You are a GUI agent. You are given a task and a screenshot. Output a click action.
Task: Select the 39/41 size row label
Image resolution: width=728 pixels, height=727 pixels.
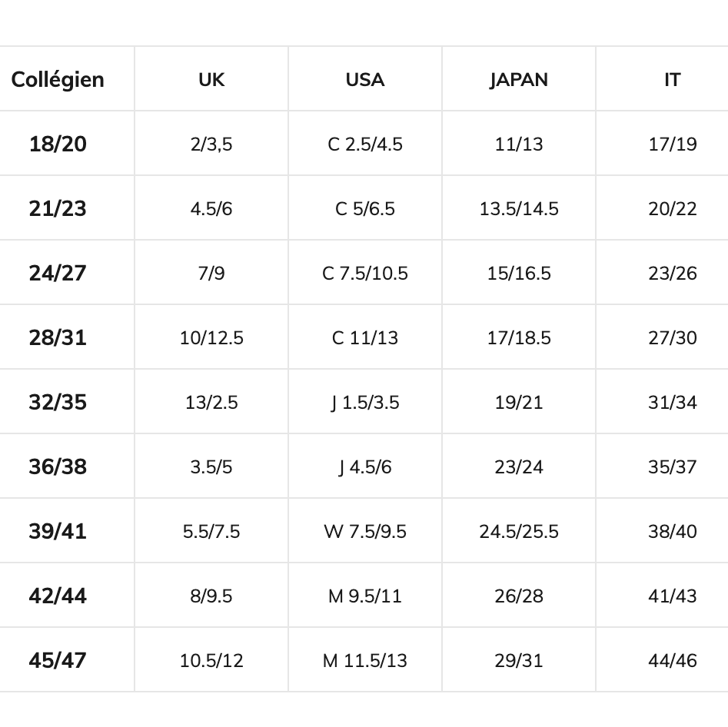coord(58,531)
